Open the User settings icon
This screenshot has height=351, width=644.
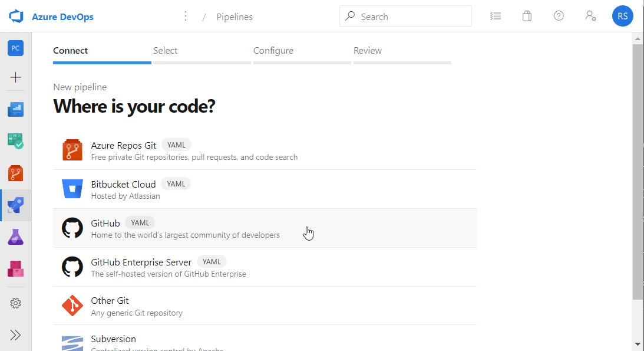click(x=590, y=16)
